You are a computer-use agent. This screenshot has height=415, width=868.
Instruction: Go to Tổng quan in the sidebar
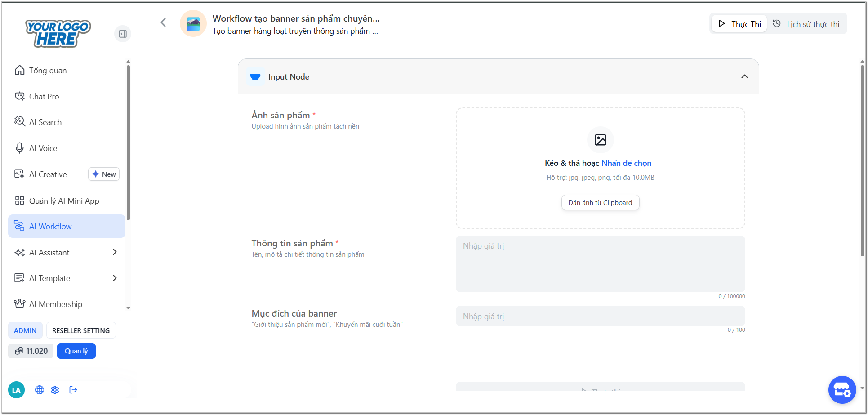pos(48,71)
